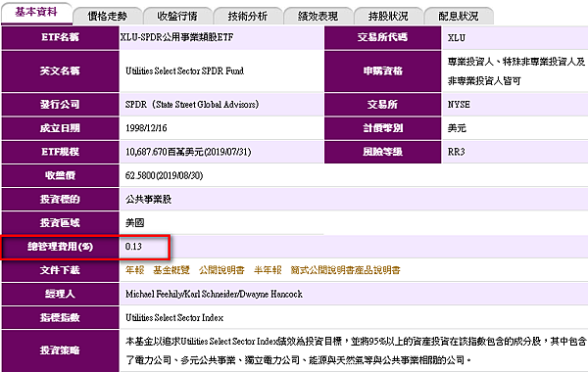Click the 計價幣別 header cell
This screenshot has height=372, width=588.
coord(383,128)
